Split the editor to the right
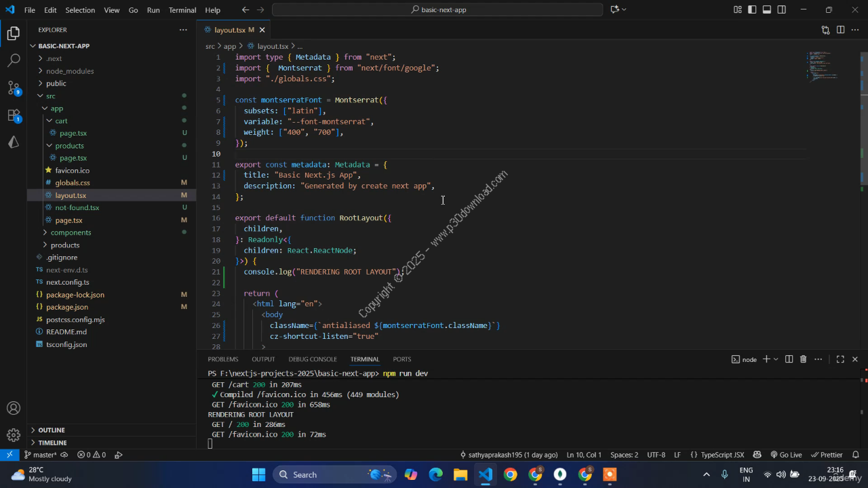868x488 pixels. [x=840, y=30]
